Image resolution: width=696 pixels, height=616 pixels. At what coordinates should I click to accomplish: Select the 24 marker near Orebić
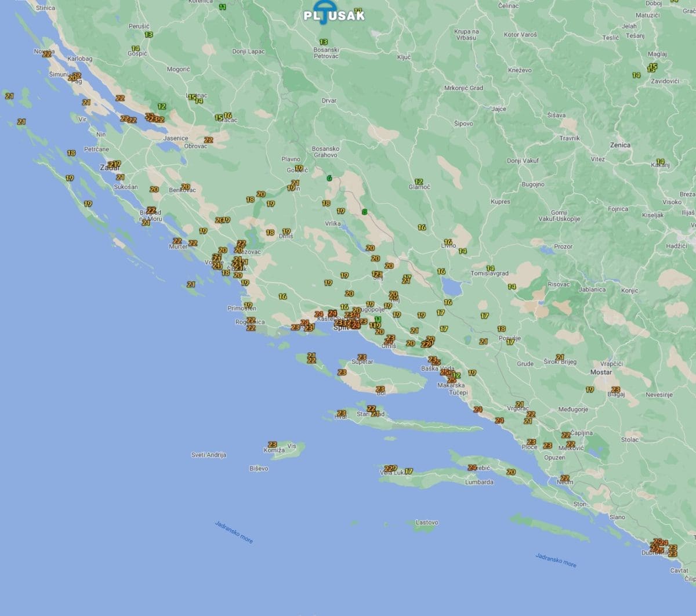coord(472,468)
